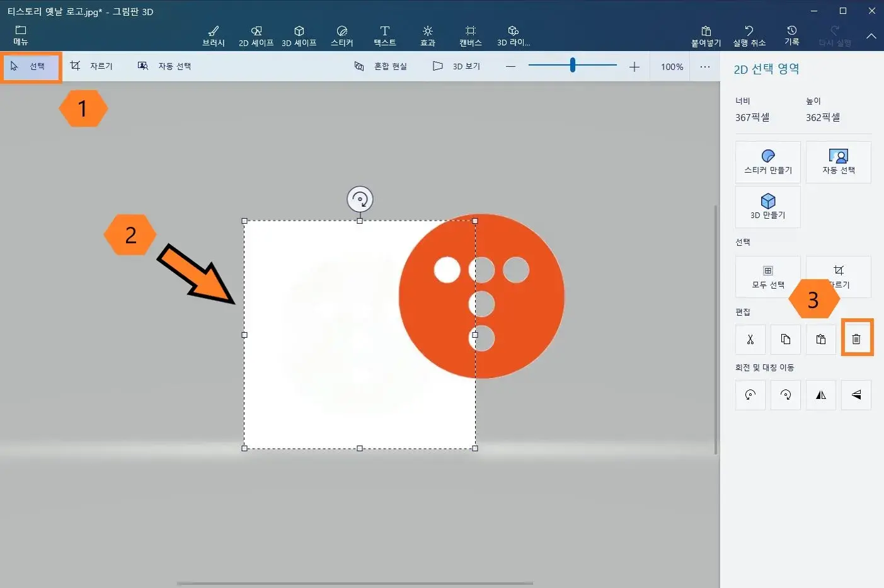Viewport: 884px width, 588px height.
Task: Click the vertical scrollbar beside canvas
Action: click(x=715, y=329)
